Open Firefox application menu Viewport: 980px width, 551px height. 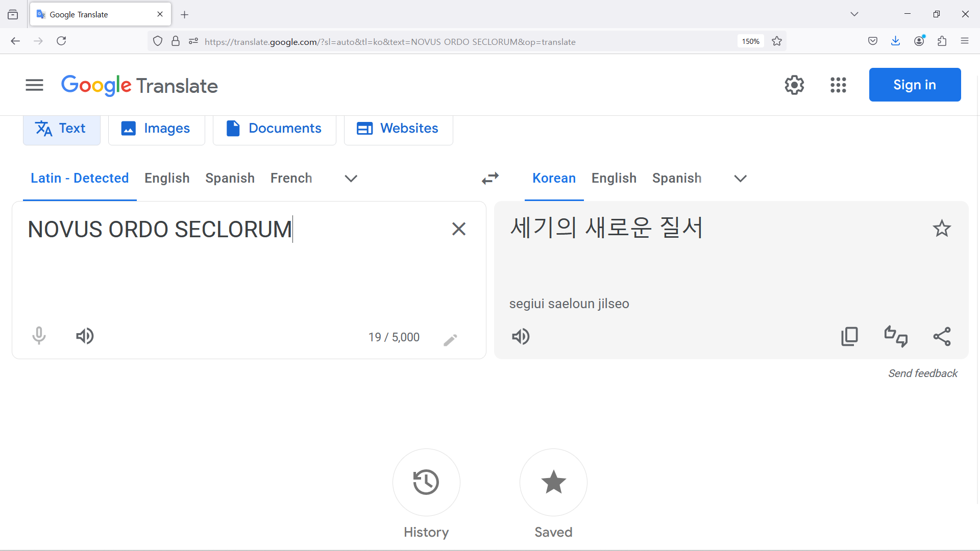coord(965,41)
